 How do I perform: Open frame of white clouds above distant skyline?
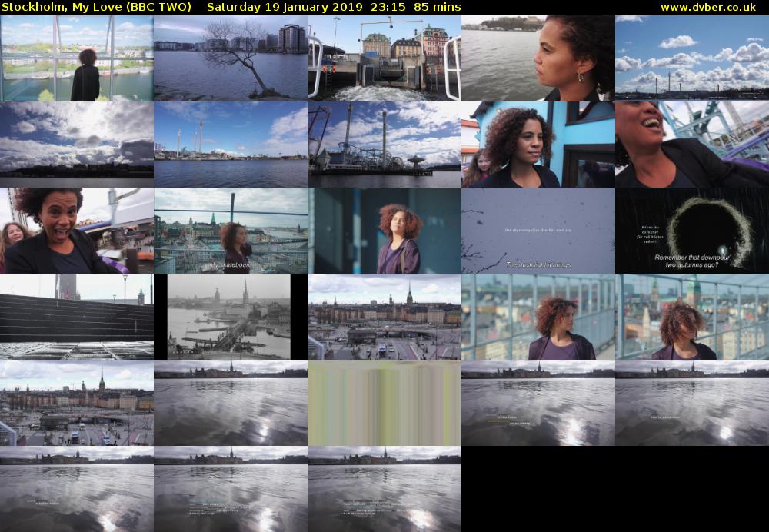pos(692,58)
